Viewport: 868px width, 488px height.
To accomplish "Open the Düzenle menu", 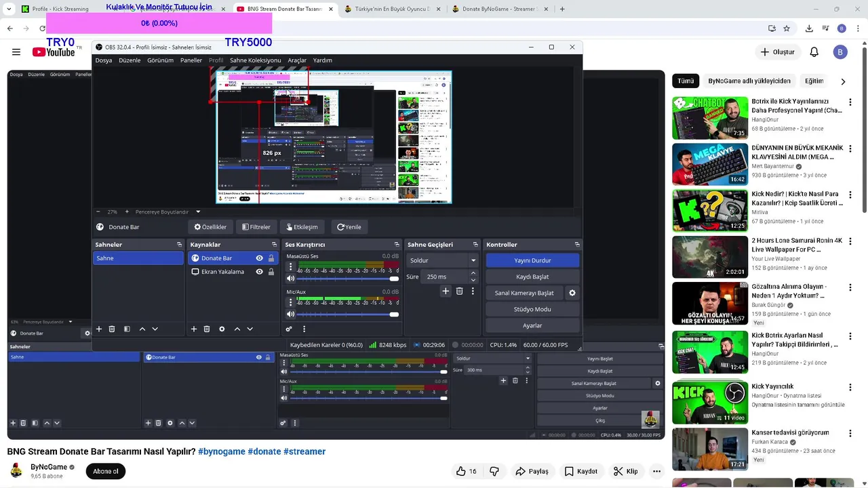I will pyautogui.click(x=130, y=60).
